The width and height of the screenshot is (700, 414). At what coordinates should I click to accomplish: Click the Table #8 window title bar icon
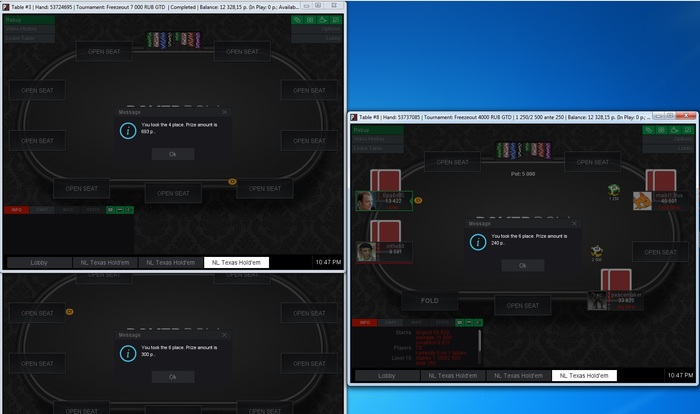pos(354,117)
